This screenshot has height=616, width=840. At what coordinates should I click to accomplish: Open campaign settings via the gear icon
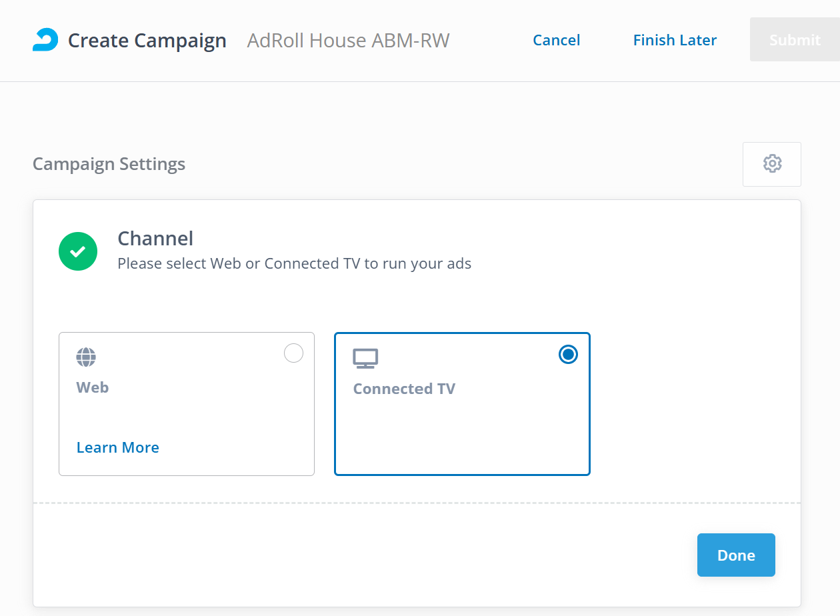pos(772,164)
